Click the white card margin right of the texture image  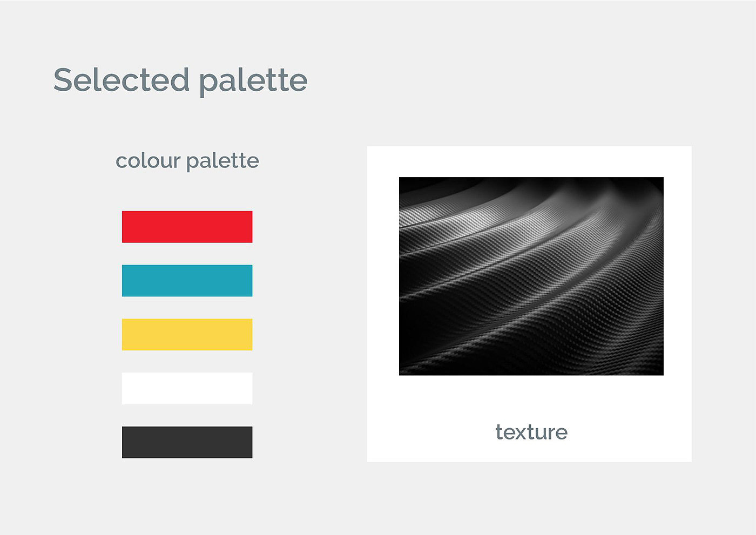[x=677, y=276]
